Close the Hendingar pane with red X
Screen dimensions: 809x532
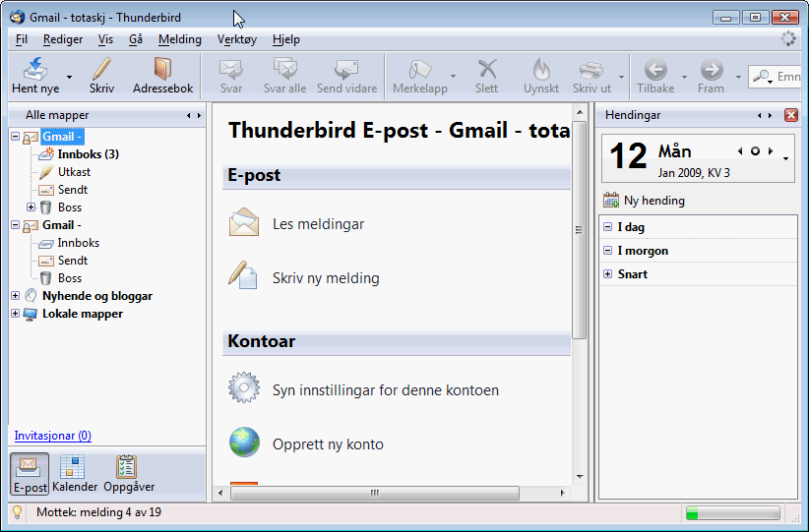[x=791, y=115]
